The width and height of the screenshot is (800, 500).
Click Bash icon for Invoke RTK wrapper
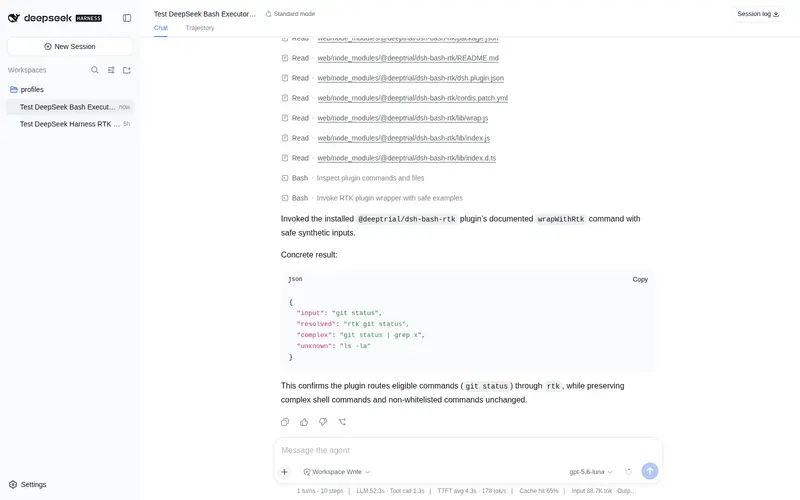pos(285,198)
